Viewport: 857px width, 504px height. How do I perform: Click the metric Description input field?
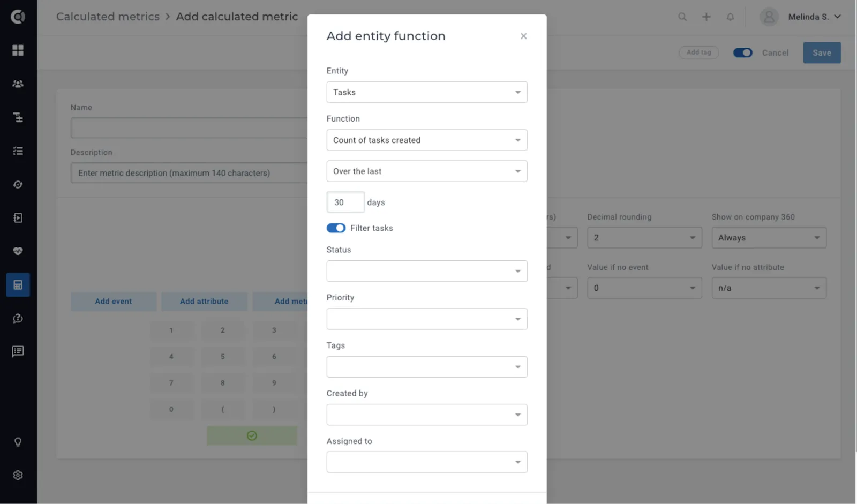pos(189,173)
